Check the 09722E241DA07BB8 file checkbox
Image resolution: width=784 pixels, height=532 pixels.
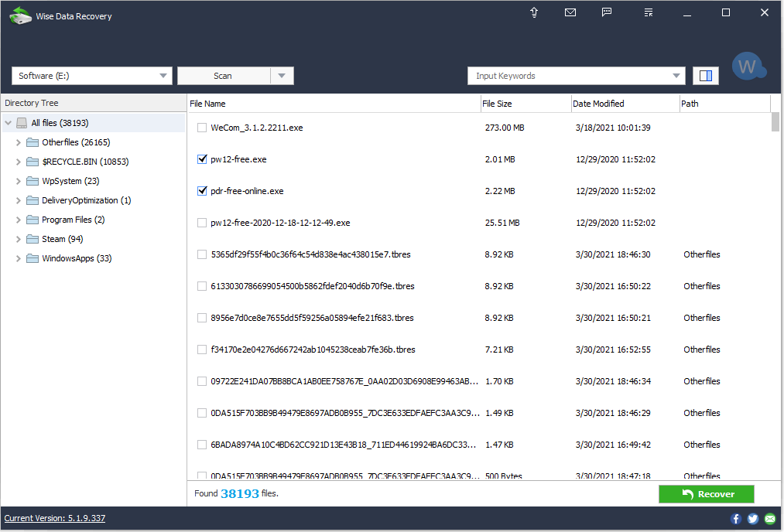pyautogui.click(x=202, y=381)
